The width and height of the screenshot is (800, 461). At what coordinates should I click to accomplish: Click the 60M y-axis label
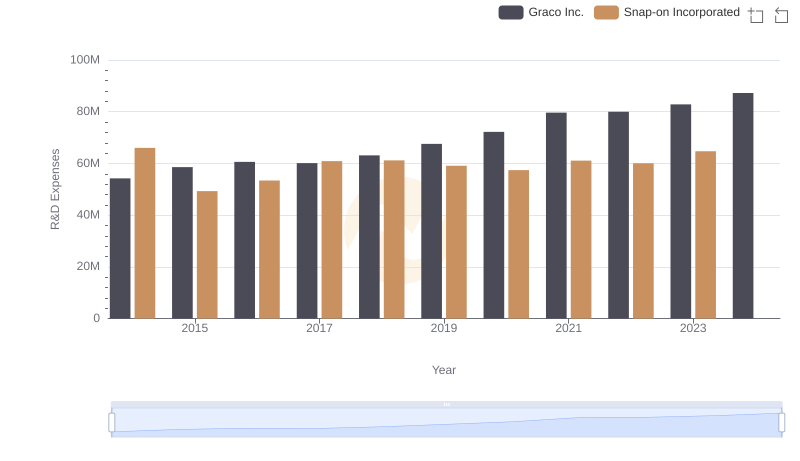tap(88, 163)
